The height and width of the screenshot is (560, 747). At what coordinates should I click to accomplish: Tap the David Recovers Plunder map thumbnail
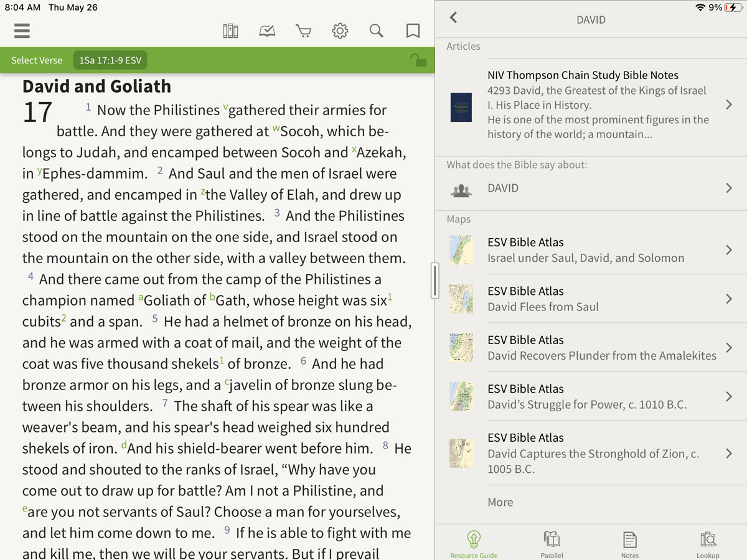tap(461, 348)
